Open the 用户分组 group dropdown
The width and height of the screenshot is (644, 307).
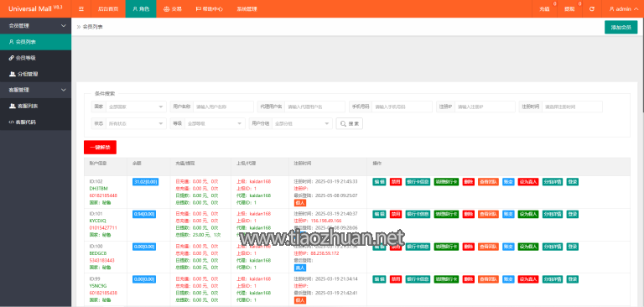click(302, 123)
